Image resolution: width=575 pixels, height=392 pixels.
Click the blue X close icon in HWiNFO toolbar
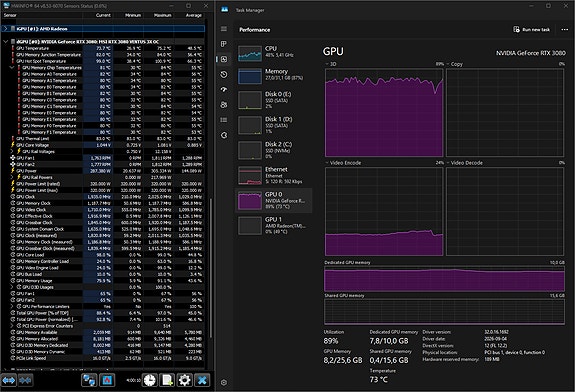(x=202, y=380)
